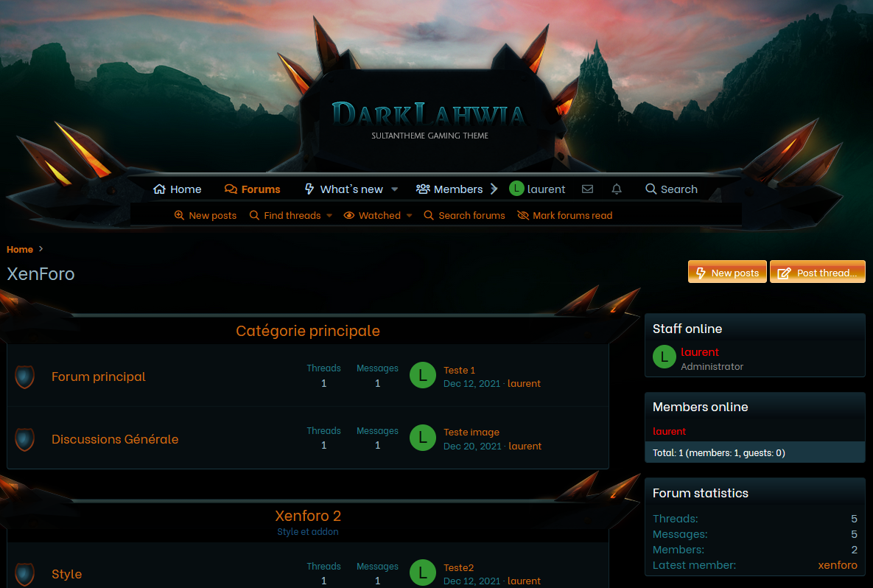The image size is (873, 588).
Task: Open the Teste image thread
Action: [471, 432]
